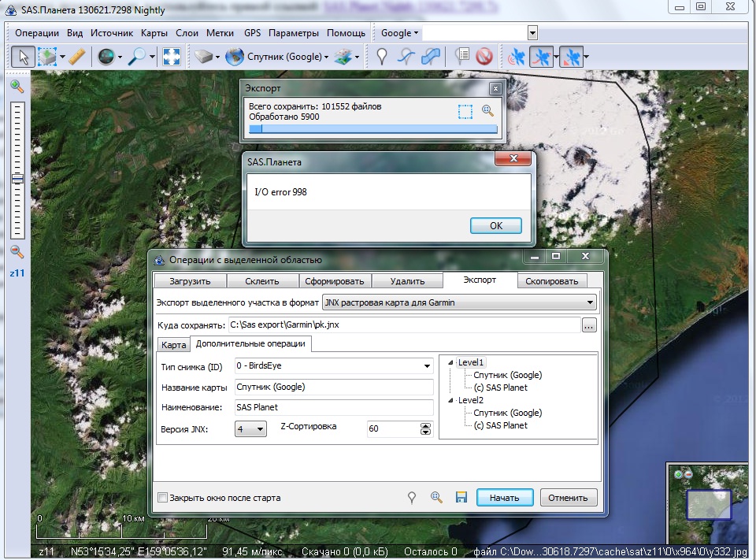Image resolution: width=756 pixels, height=560 pixels.
Task: Collapse the Level1 tree node
Action: tap(451, 362)
